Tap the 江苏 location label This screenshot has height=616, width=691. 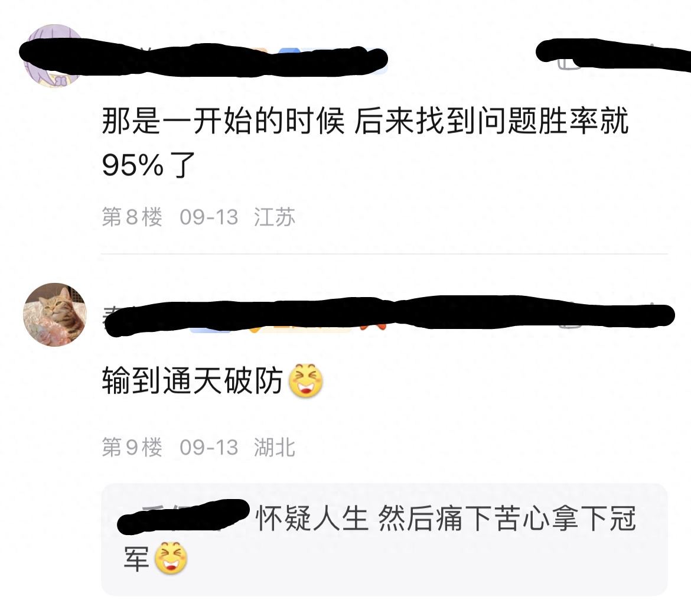275,217
